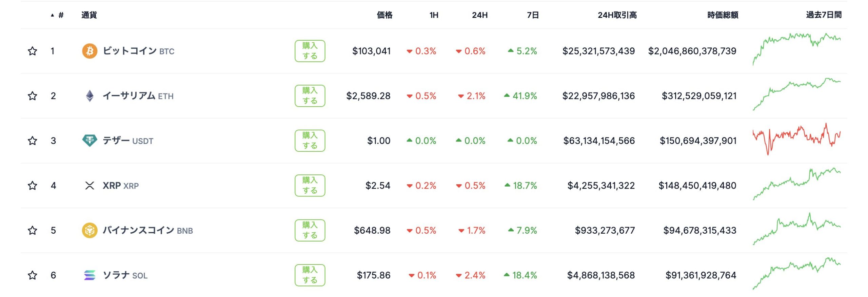Click the Bitcoin coin logo icon

90,51
